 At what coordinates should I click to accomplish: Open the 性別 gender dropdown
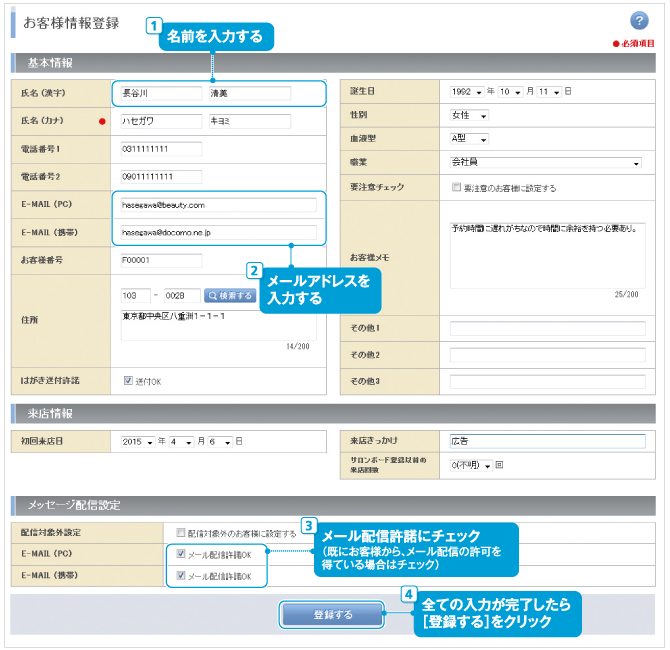(x=470, y=115)
